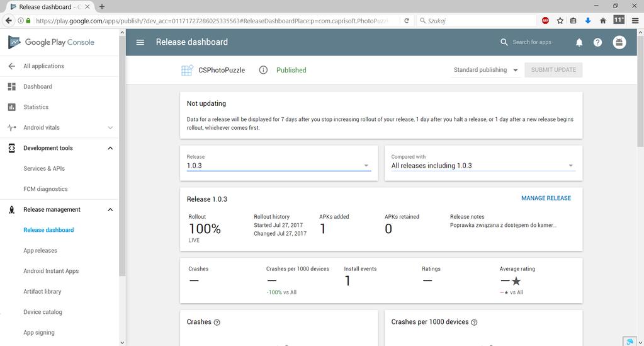Click the browser back button
Viewport: 644px width, 346px height.
point(8,21)
